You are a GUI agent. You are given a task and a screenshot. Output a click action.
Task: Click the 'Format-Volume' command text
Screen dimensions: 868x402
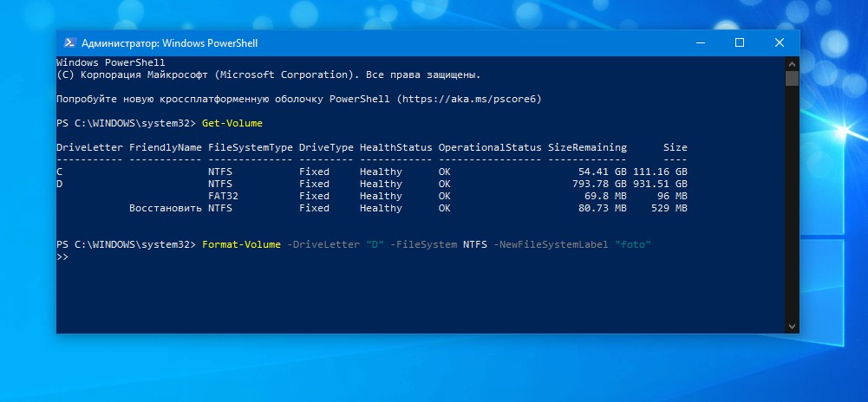[x=241, y=244]
